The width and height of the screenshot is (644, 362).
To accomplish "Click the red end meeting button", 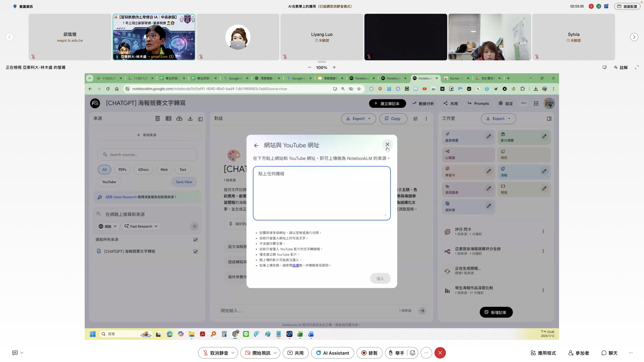I will point(440,353).
